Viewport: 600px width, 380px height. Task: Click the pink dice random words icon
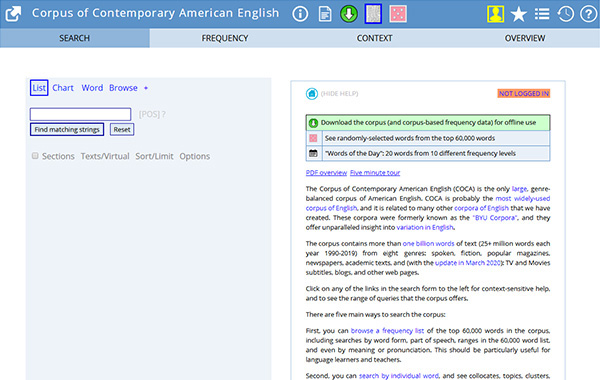point(398,14)
